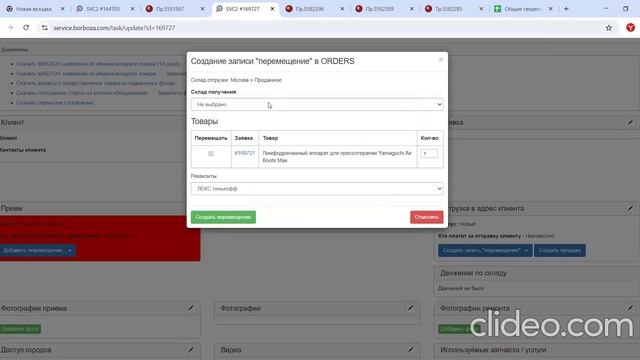Click the red Отменить button
Image resolution: width=640 pixels, height=360 pixels.
pyautogui.click(x=427, y=217)
